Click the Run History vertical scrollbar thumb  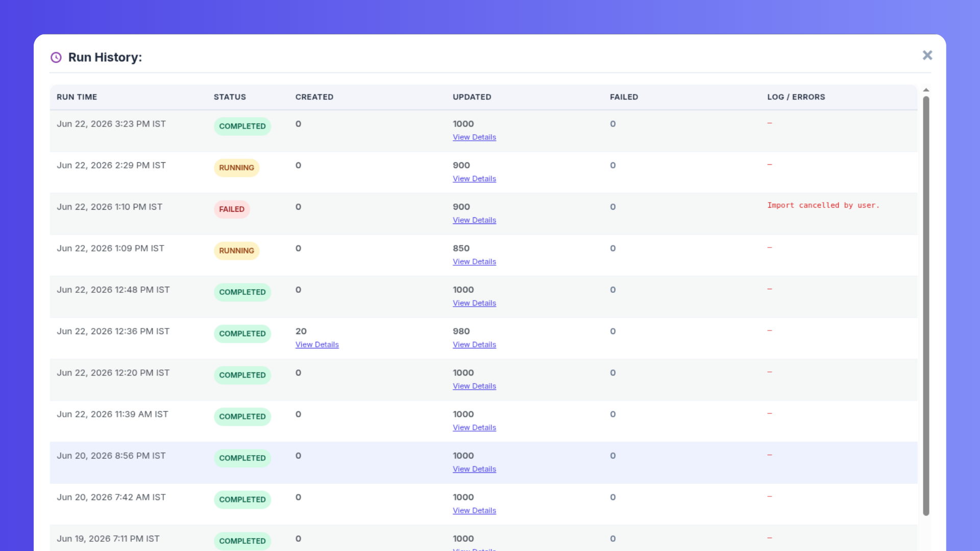point(926,306)
